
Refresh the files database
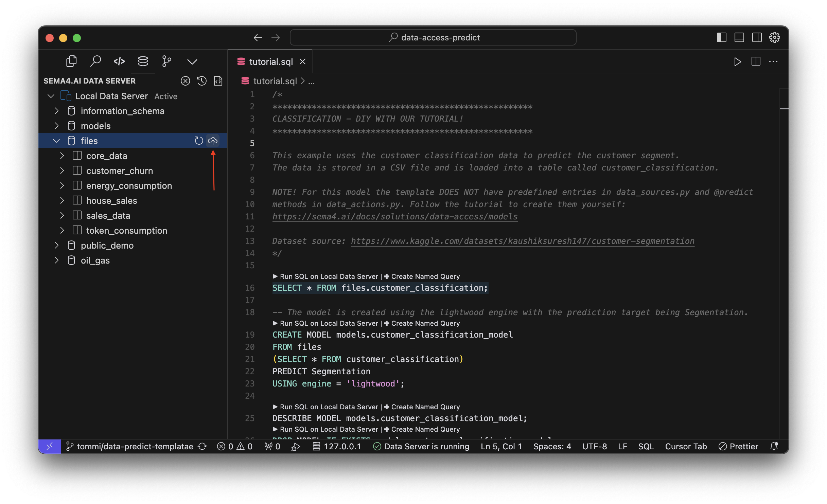pyautogui.click(x=199, y=141)
